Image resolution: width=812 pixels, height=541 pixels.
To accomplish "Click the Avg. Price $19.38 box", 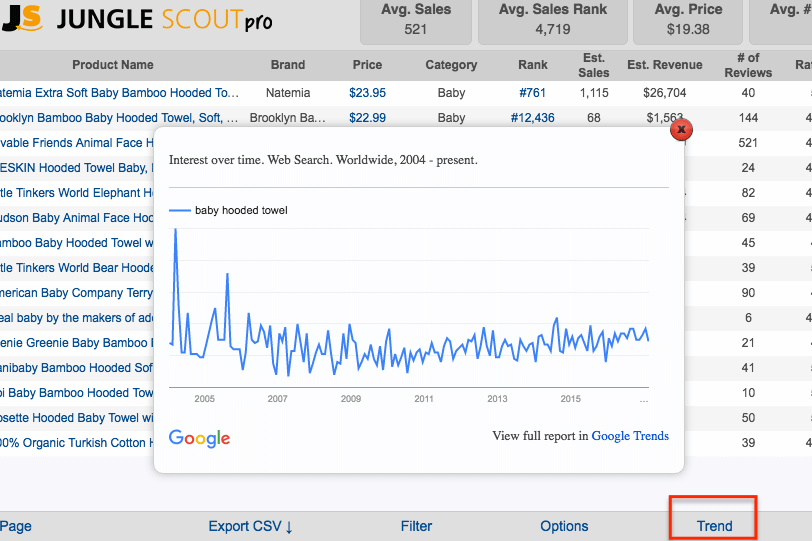I will click(688, 21).
